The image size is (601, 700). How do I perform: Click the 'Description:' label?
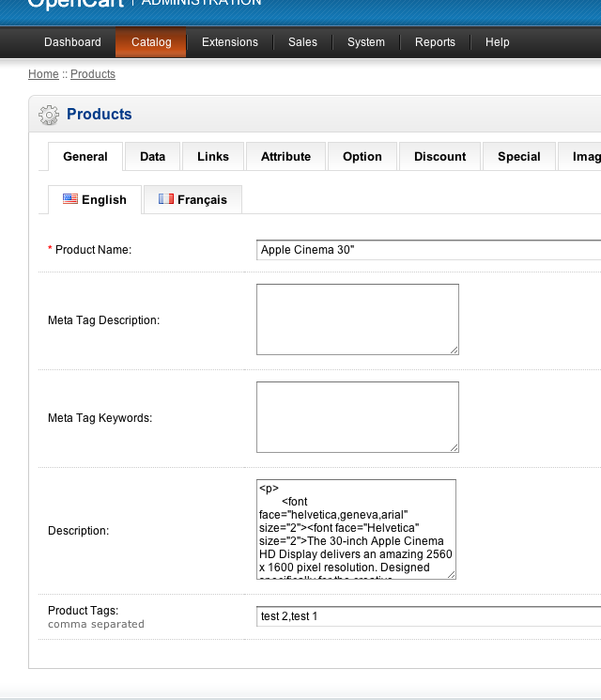(78, 531)
